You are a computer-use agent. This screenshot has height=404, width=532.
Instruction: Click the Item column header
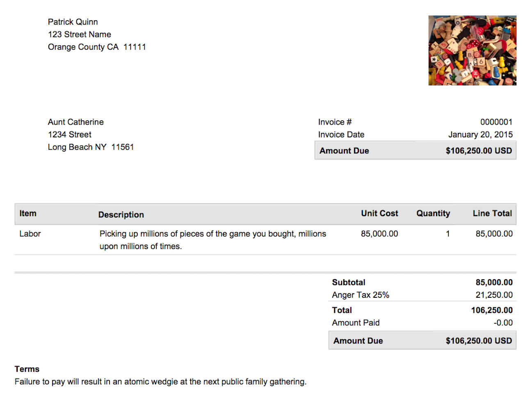pyautogui.click(x=28, y=213)
